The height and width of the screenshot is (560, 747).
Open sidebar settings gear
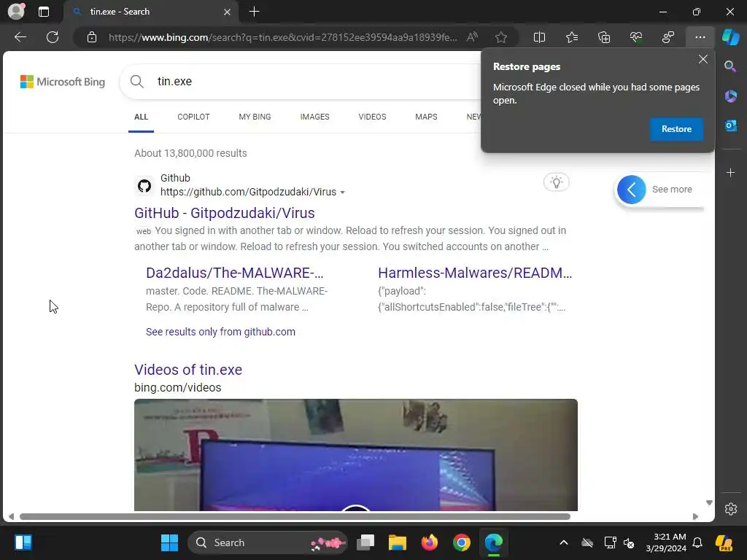click(731, 509)
